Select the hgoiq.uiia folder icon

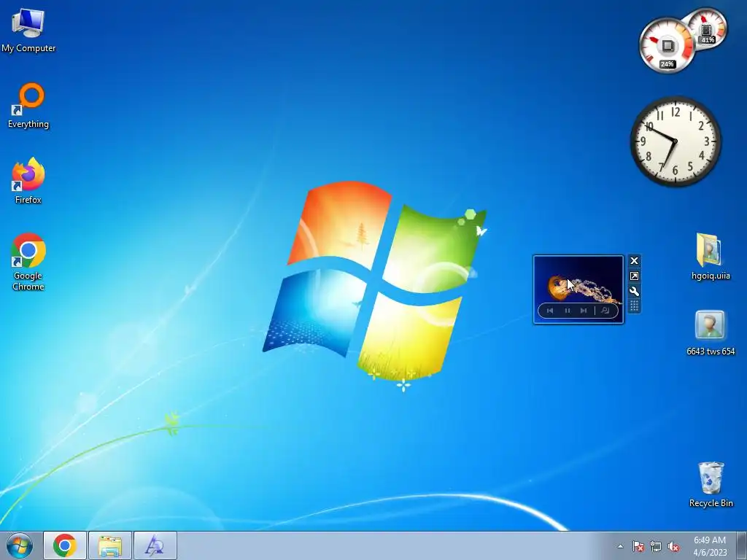[x=711, y=256]
